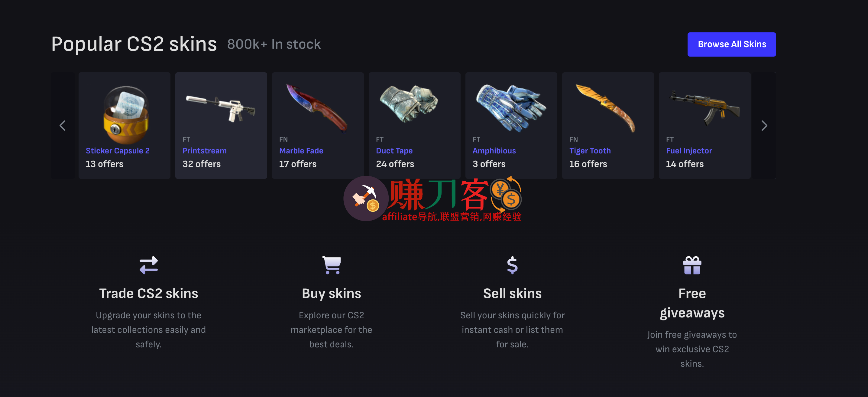Click the Fuel Injector AK-47 image

704,107
